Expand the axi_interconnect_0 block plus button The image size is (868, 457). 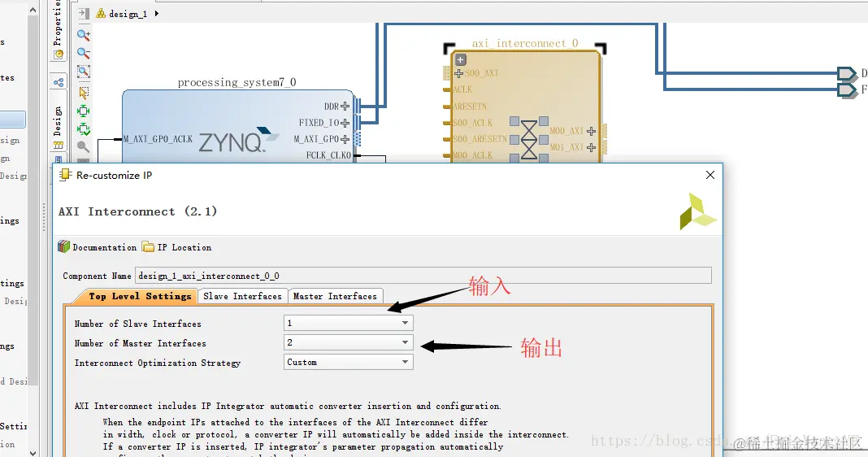tap(461, 59)
